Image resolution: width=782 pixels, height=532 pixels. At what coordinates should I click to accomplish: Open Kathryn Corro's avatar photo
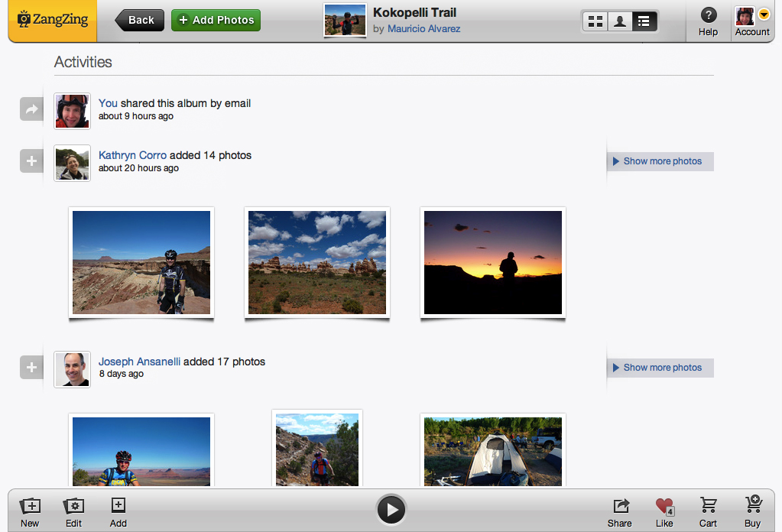(73, 163)
